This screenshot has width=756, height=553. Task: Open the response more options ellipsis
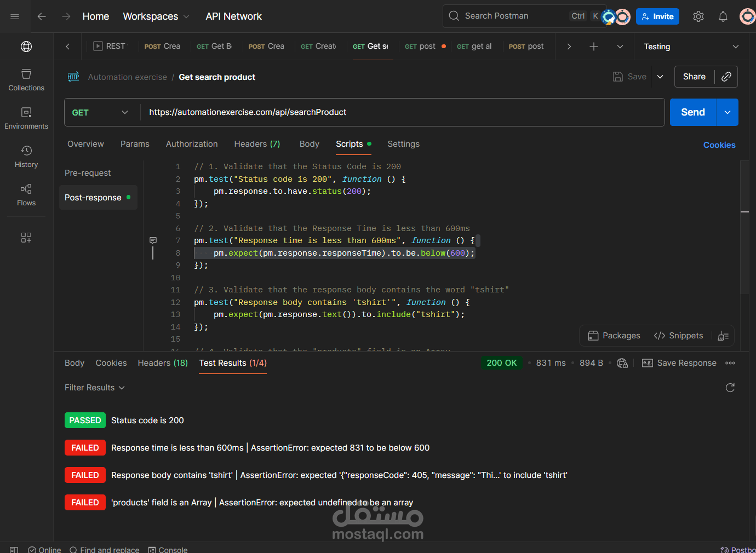tap(730, 363)
